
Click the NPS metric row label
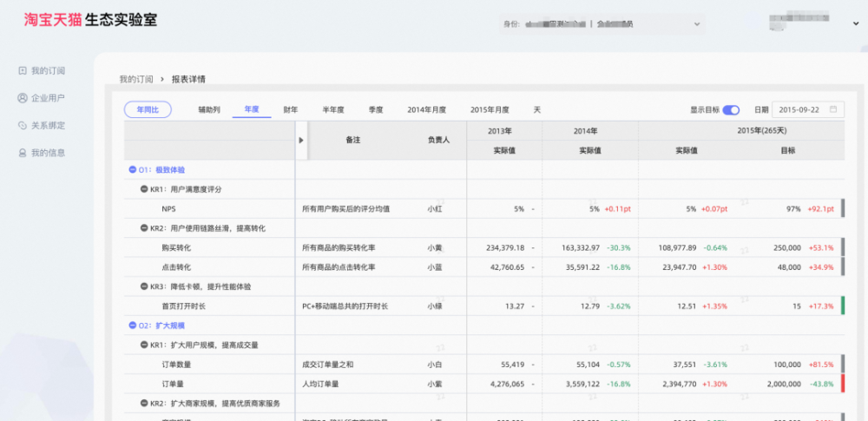point(169,209)
